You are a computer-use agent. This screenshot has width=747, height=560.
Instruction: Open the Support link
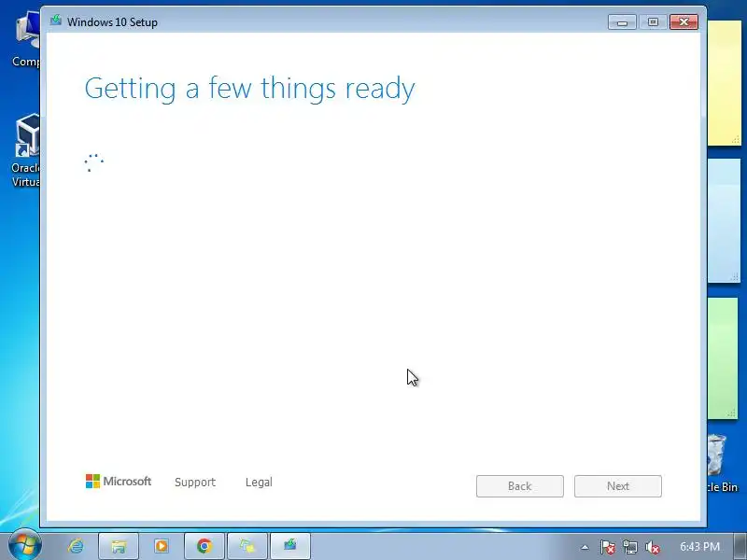(x=195, y=482)
